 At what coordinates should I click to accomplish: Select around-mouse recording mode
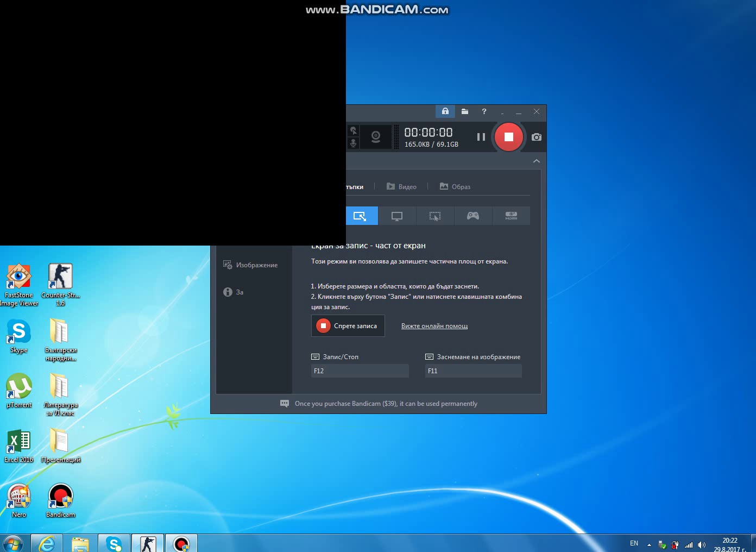pos(435,216)
